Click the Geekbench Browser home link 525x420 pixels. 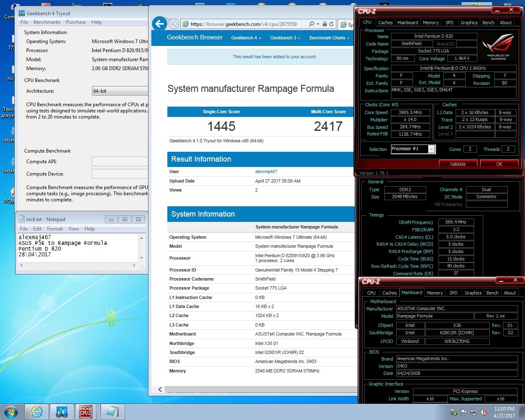195,37
